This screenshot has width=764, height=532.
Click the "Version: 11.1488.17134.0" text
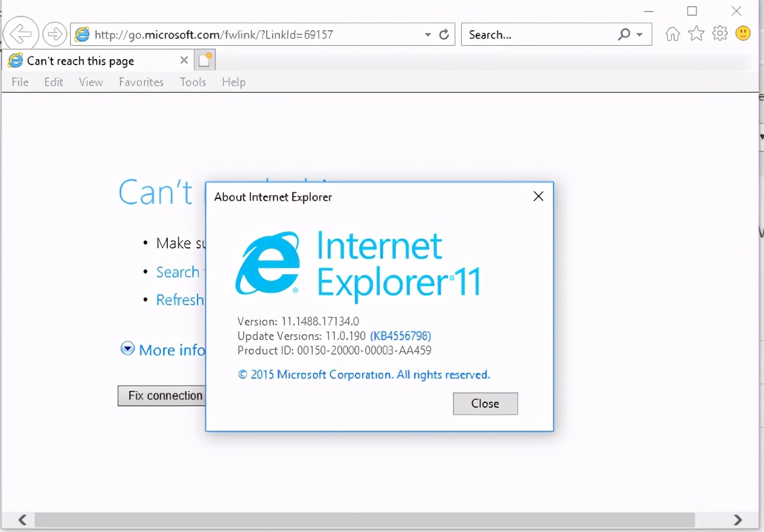click(x=298, y=321)
